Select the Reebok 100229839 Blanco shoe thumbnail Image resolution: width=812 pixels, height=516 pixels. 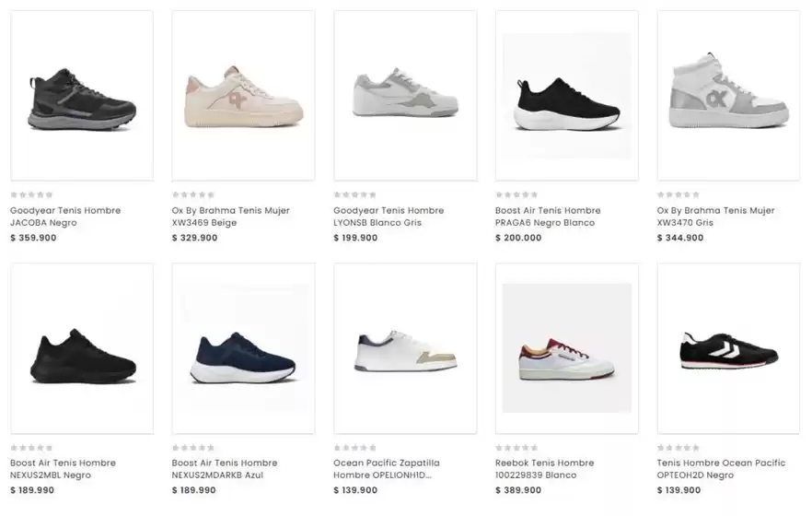point(566,349)
